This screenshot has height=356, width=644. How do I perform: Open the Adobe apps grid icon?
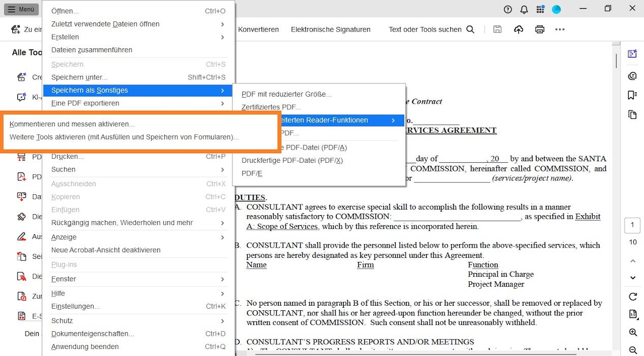(540, 9)
